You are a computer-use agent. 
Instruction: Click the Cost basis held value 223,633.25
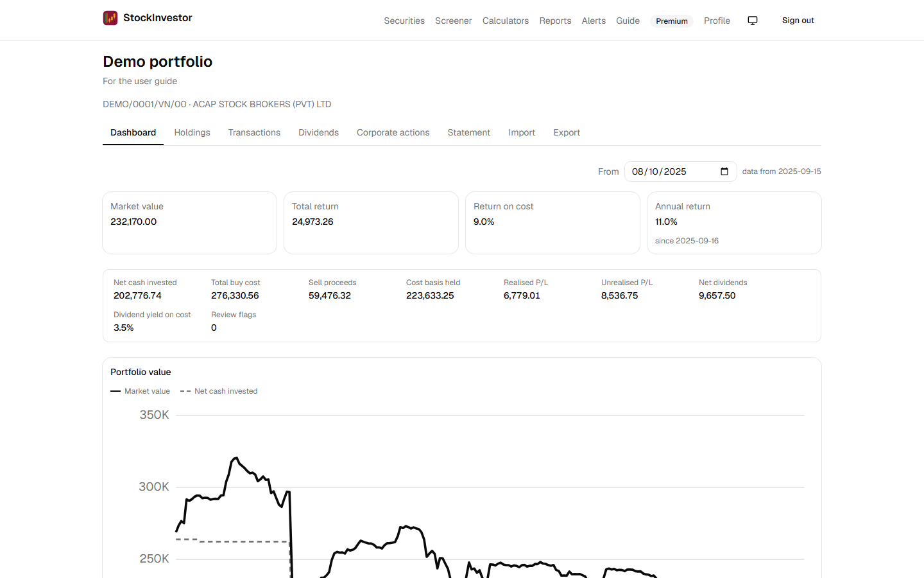pos(430,295)
